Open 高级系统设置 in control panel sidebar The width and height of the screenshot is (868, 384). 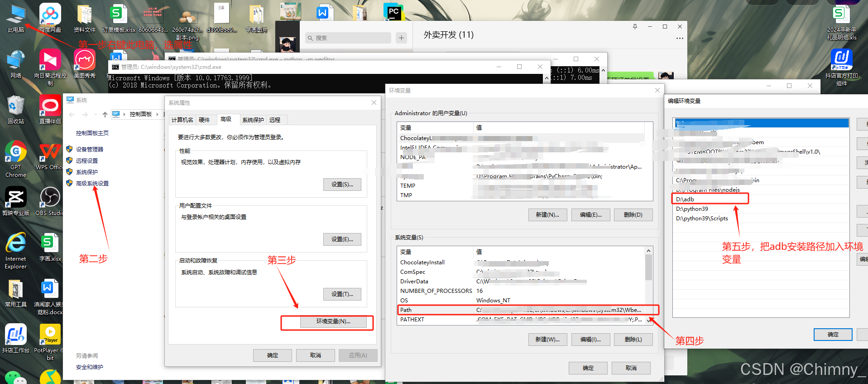click(92, 183)
